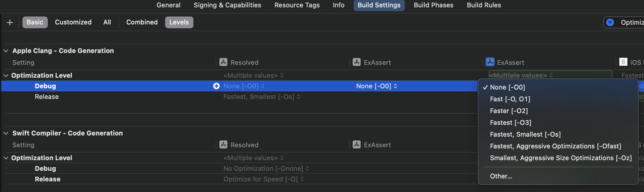Image resolution: width=644 pixels, height=192 pixels.
Task: Click the highlighted ExAssert target icon
Action: point(490,62)
